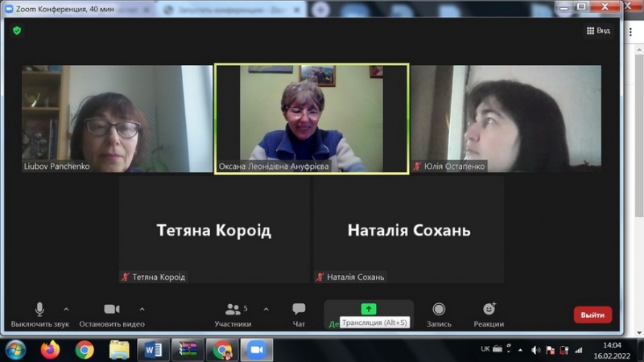Image resolution: width=644 pixels, height=362 pixels.
Task: Open the Реакции reactions menu
Action: (x=489, y=310)
